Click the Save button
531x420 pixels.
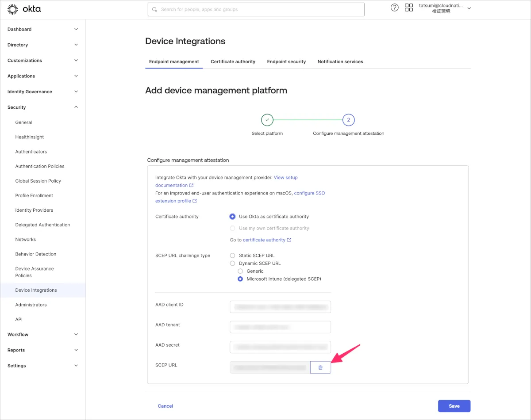[454, 406]
